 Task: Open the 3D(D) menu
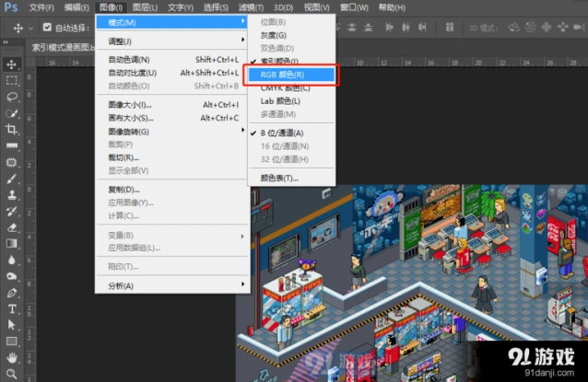click(283, 7)
